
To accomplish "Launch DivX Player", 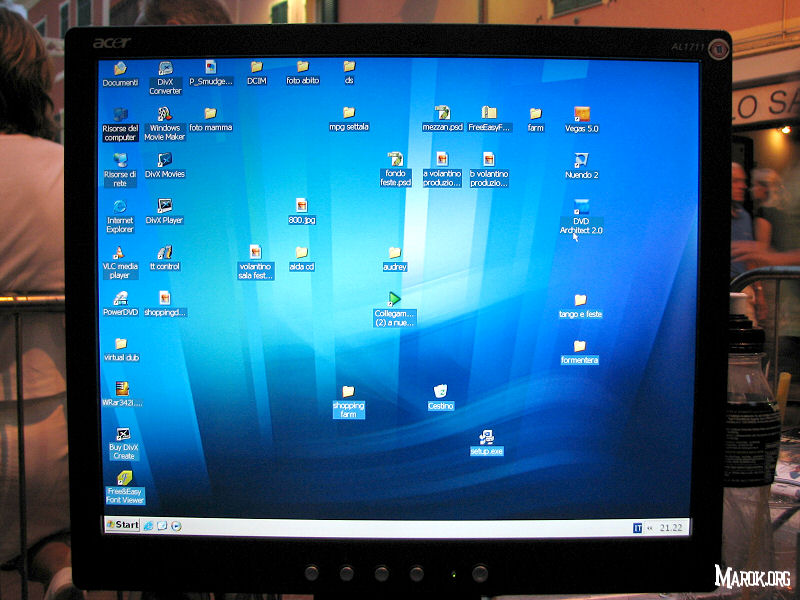I will [x=164, y=212].
